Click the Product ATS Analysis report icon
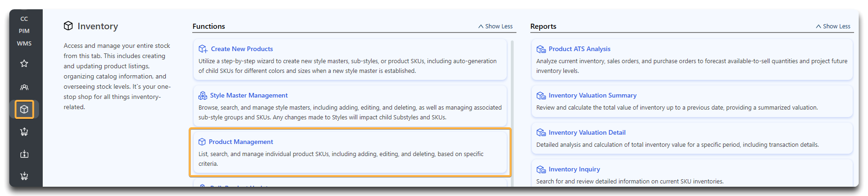 [541, 49]
